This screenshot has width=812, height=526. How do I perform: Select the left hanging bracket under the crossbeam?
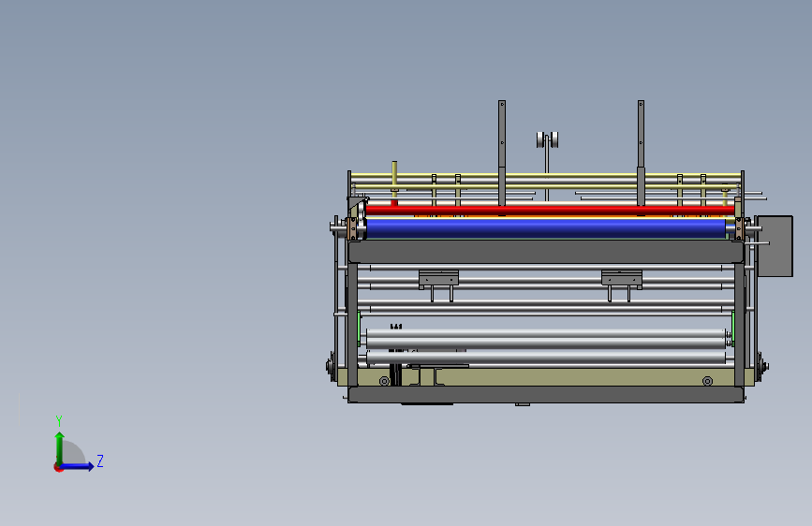(x=438, y=285)
